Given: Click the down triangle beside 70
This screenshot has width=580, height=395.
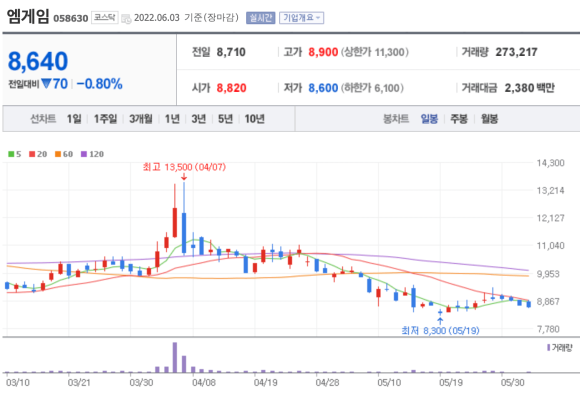Looking at the screenshot, I should [46, 84].
